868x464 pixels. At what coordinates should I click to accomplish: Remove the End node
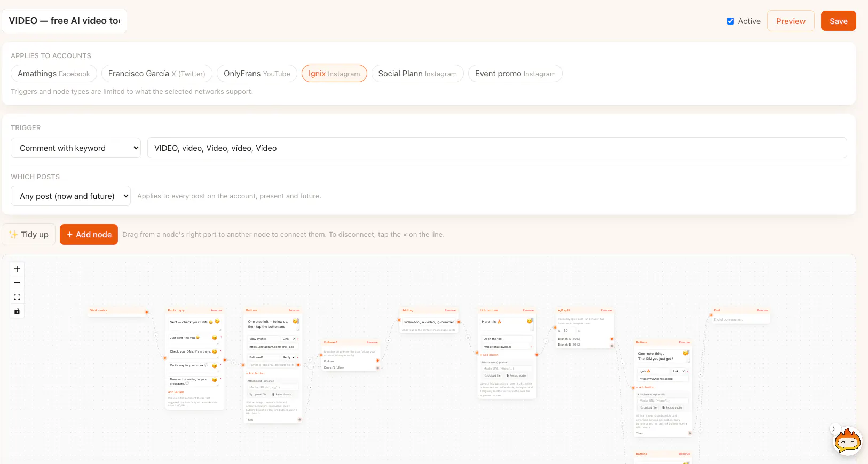(x=762, y=310)
